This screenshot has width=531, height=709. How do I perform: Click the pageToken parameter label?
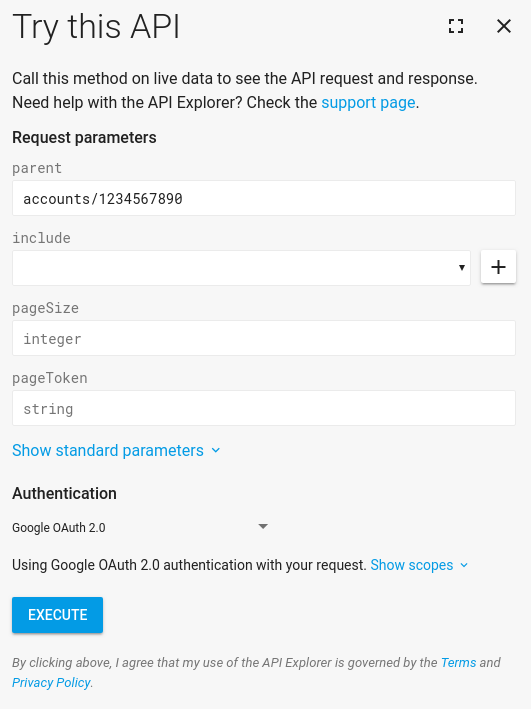[50, 378]
